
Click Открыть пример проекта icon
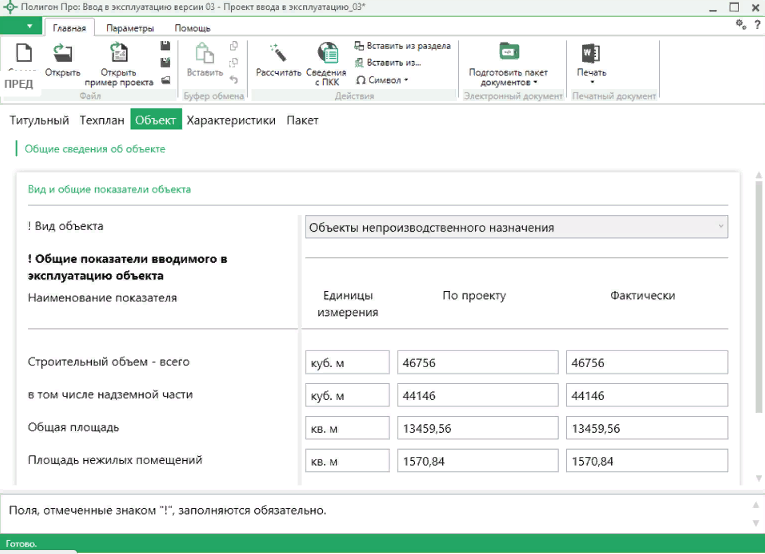[x=118, y=54]
